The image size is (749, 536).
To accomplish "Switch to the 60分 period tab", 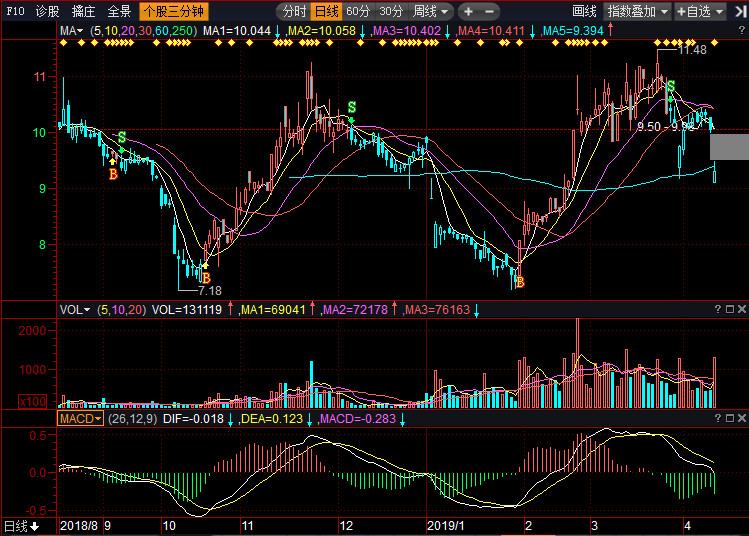I will (358, 12).
